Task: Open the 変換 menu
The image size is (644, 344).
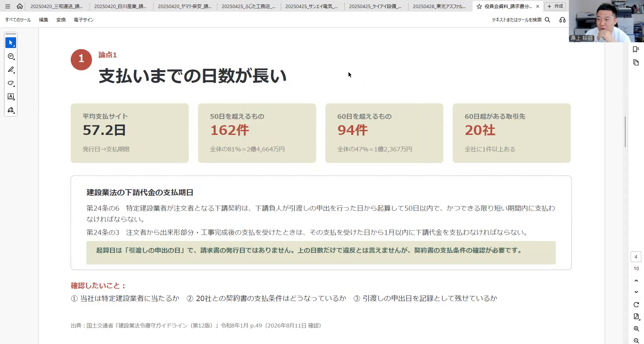Action: coord(61,20)
